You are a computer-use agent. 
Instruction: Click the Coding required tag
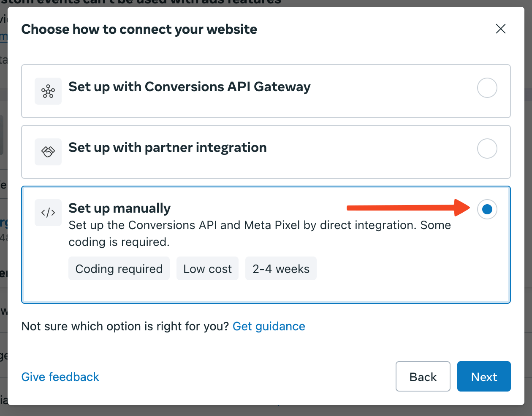click(x=119, y=268)
